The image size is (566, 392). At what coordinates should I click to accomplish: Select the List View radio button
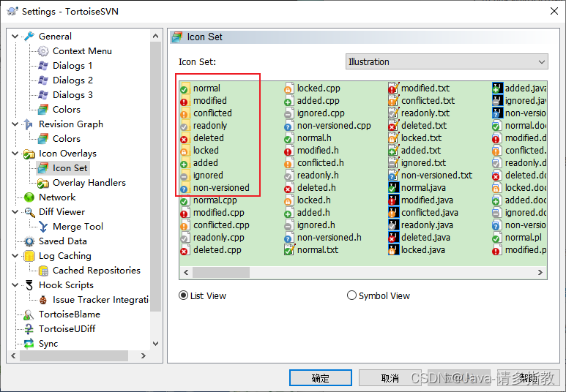[183, 295]
